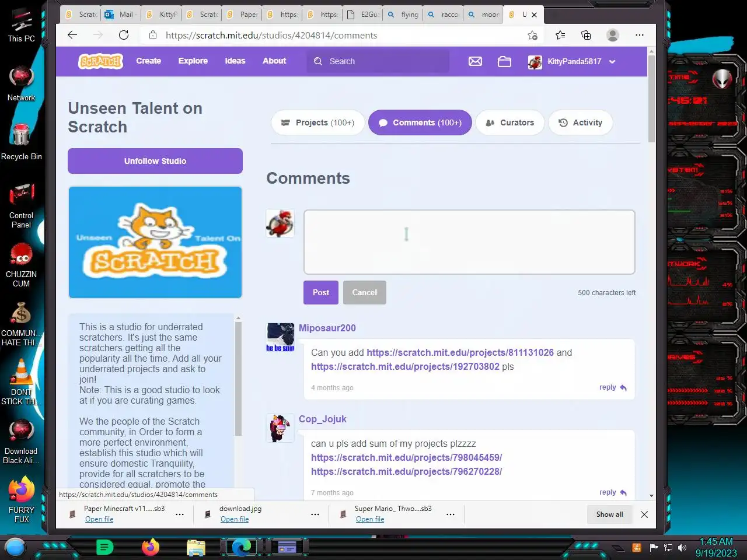Open Cop_Jojuk's avatar image

click(x=280, y=428)
